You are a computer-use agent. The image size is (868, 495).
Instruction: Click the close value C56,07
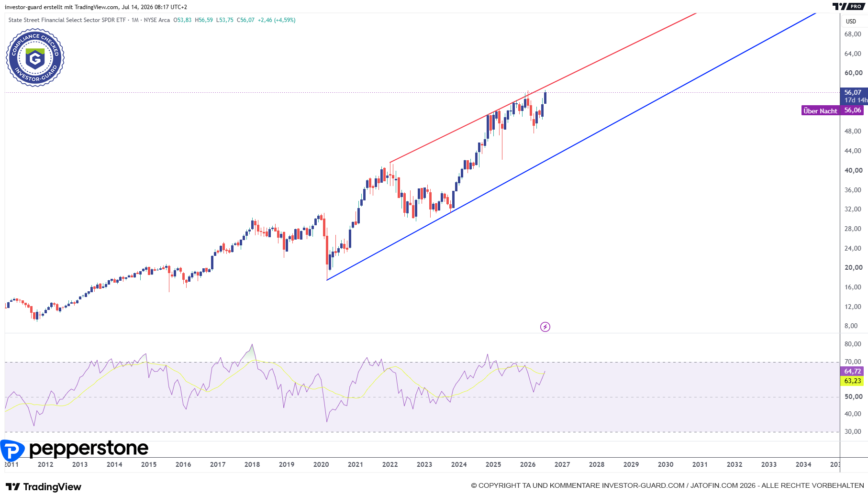[245, 20]
